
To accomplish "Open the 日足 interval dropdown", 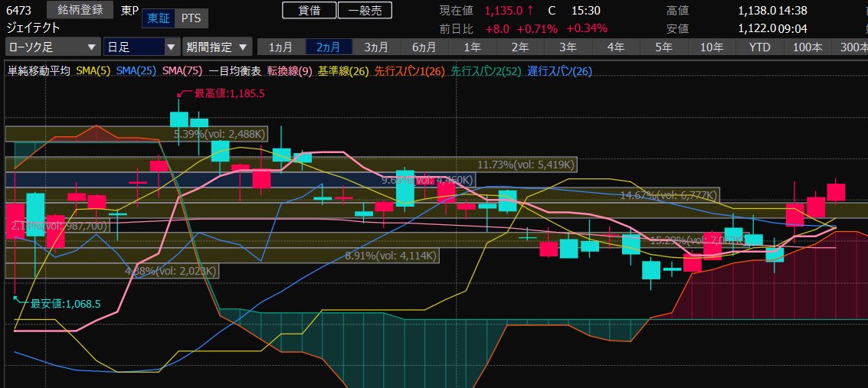I will pos(142,47).
